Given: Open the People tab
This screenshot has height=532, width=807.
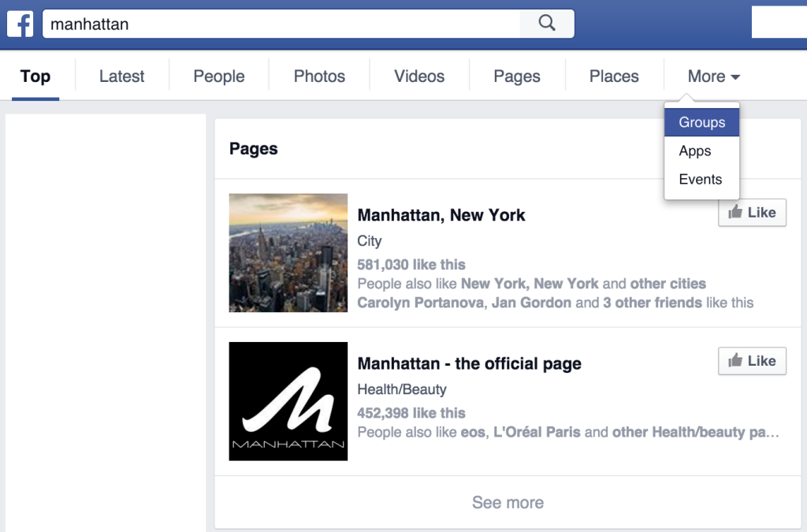Looking at the screenshot, I should pyautogui.click(x=219, y=76).
